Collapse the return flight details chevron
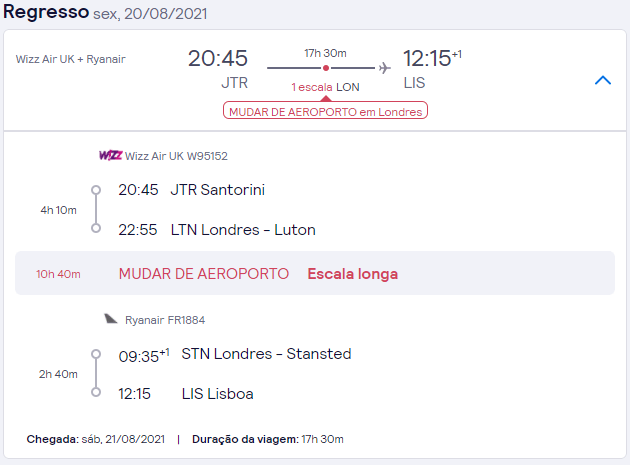The width and height of the screenshot is (630, 465). pos(602,80)
